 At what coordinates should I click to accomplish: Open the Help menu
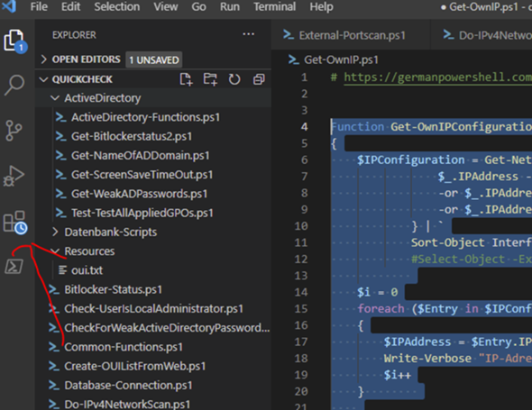[x=321, y=6]
